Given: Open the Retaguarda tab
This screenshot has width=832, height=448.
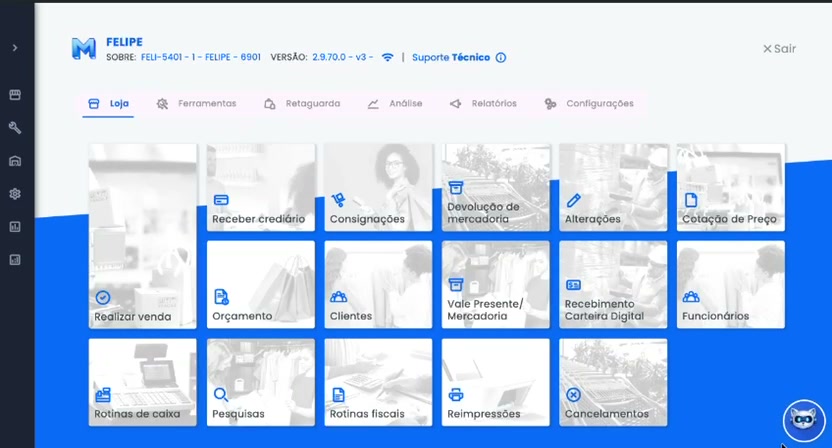Looking at the screenshot, I should (x=302, y=104).
